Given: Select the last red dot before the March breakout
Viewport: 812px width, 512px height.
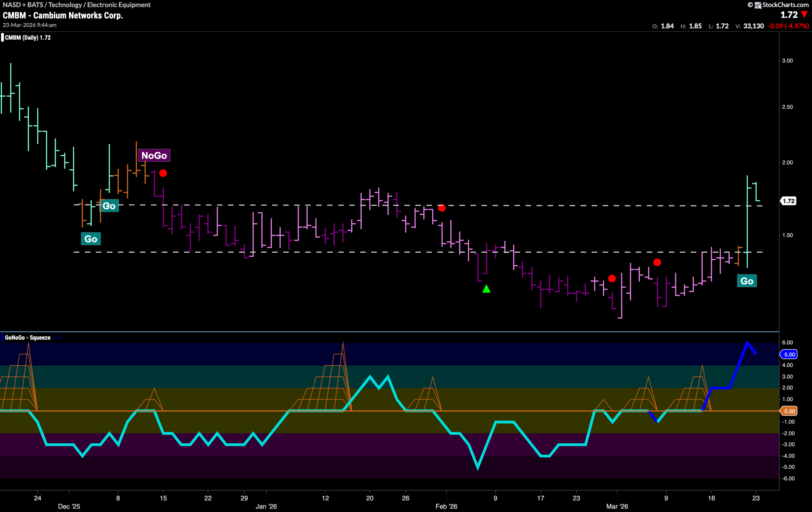Looking at the screenshot, I should tap(657, 262).
